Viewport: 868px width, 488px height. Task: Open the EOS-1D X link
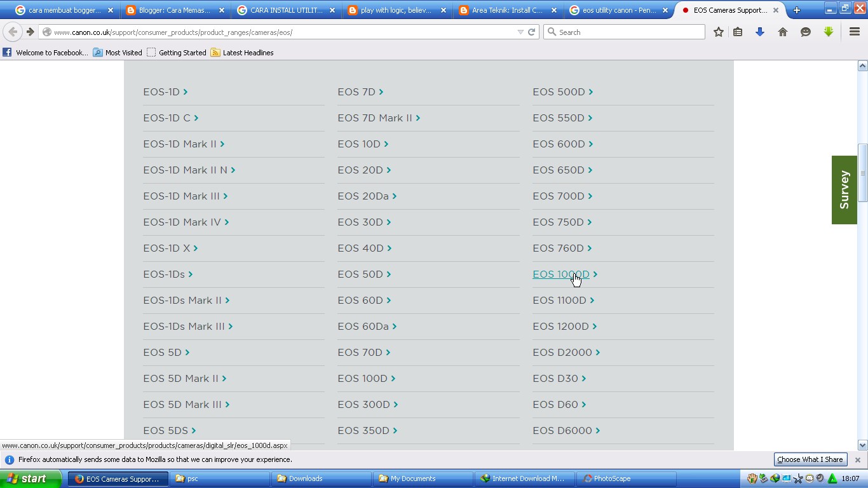tap(170, 248)
